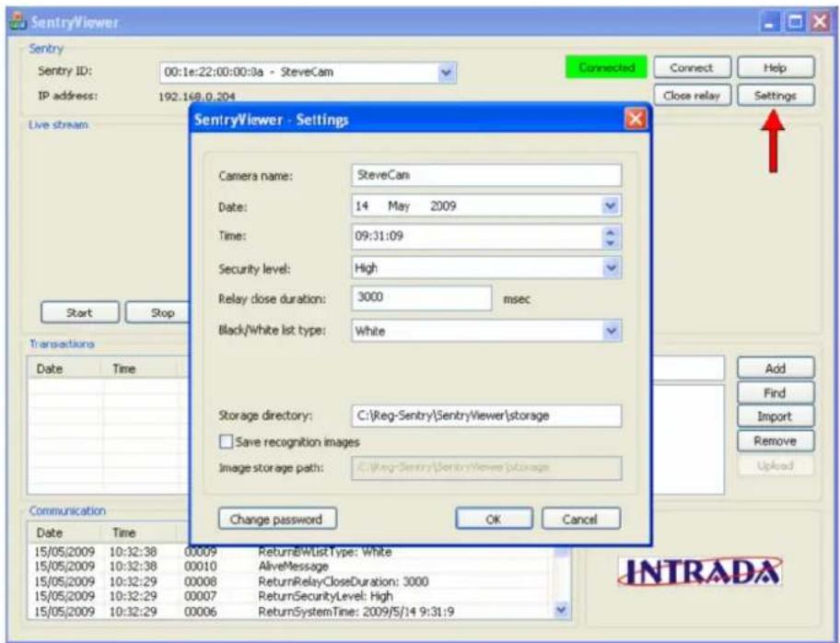This screenshot has width=840, height=643.
Task: Click Transactions Time column header
Action: [139, 368]
